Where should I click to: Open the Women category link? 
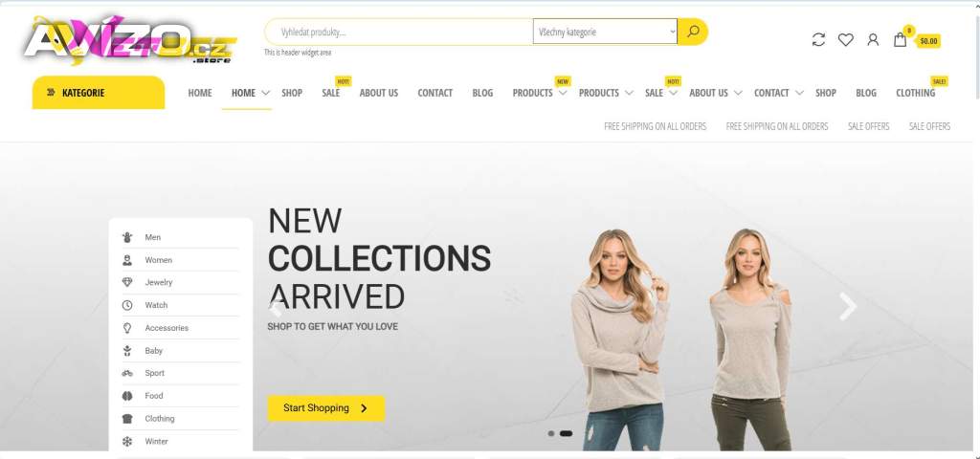click(x=158, y=260)
